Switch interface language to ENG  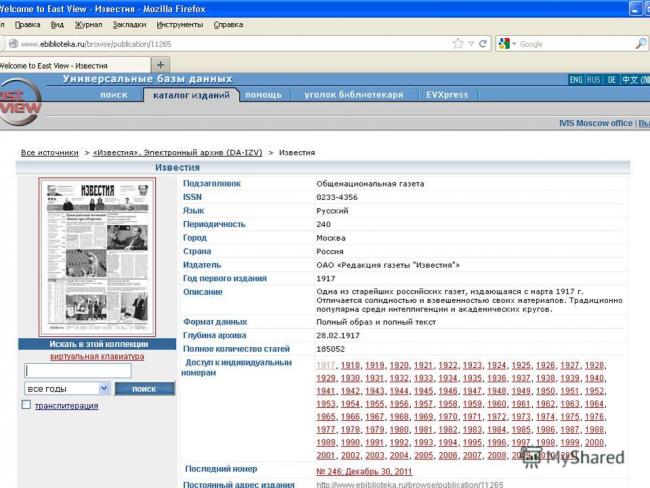576,80
